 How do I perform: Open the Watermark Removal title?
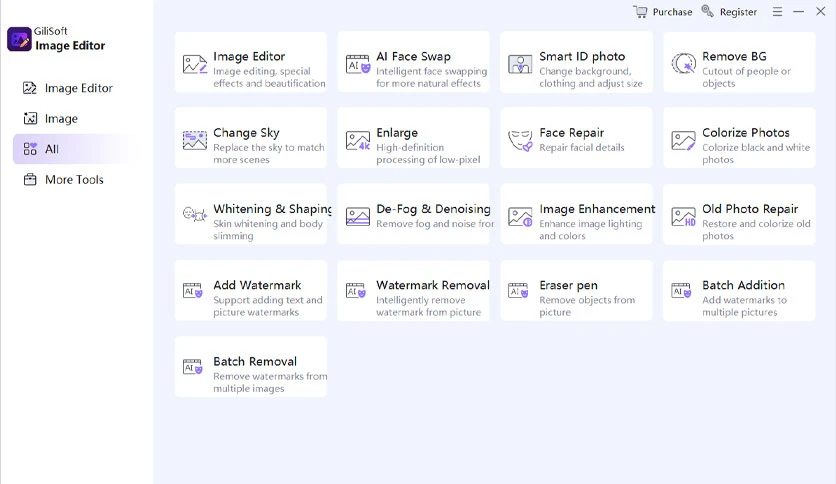432,285
